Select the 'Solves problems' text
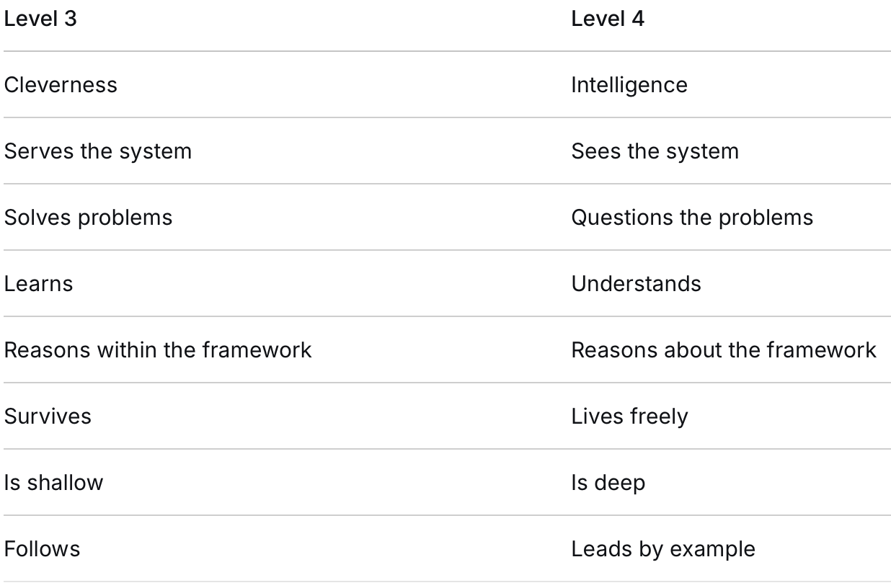This screenshot has width=891, height=588. tap(89, 218)
